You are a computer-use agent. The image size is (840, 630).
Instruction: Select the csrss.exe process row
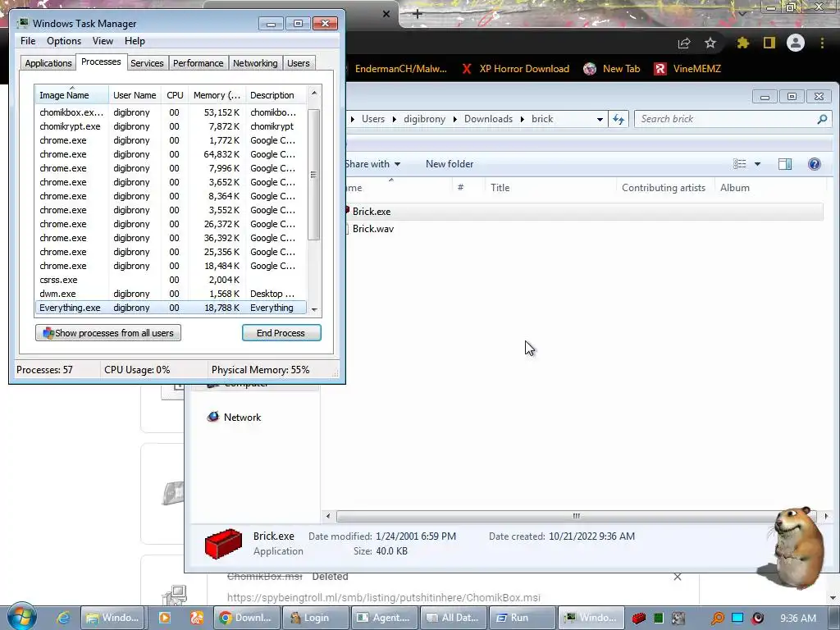tap(171, 280)
